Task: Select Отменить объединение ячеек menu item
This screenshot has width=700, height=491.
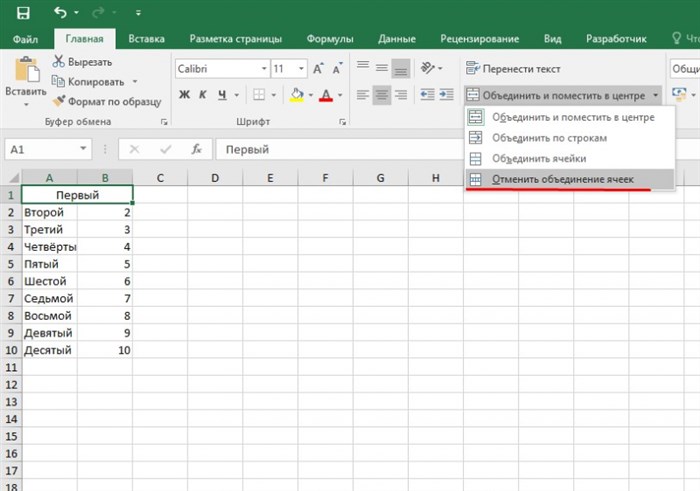Action: coord(570,179)
